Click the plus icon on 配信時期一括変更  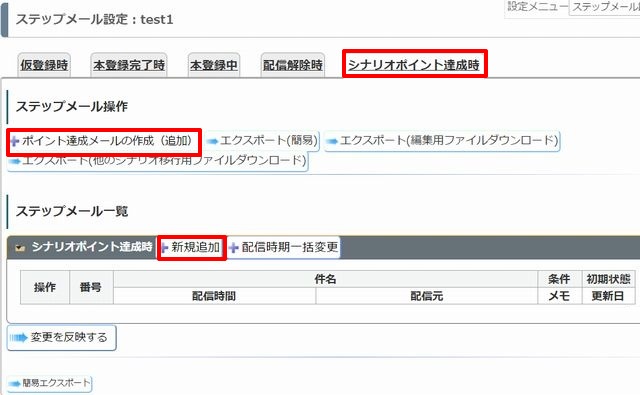point(233,248)
